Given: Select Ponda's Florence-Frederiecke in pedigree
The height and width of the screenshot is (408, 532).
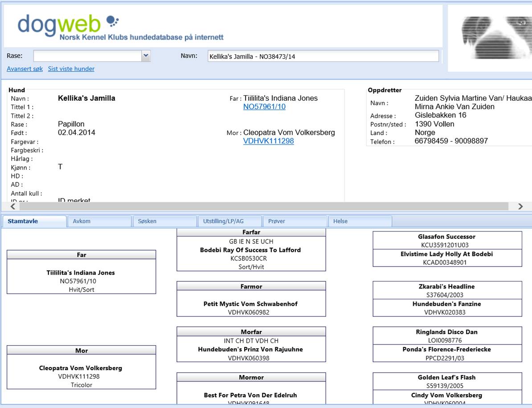Looking at the screenshot, I should point(446,349).
